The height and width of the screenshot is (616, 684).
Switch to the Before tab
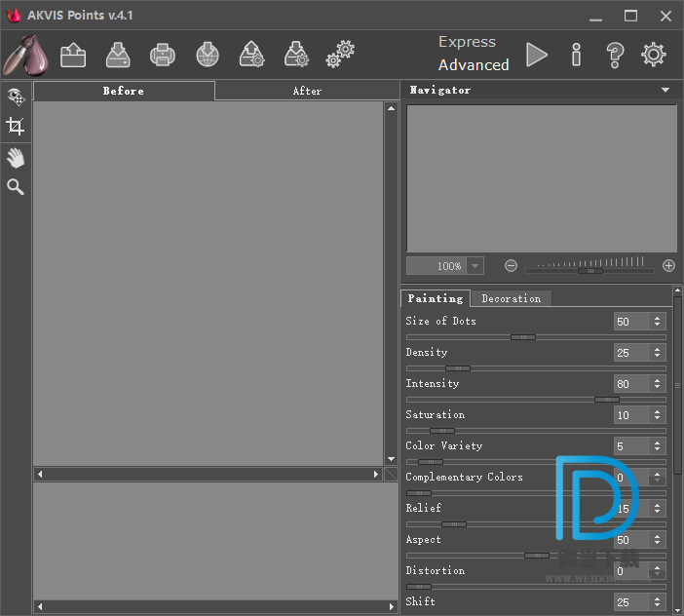click(124, 91)
